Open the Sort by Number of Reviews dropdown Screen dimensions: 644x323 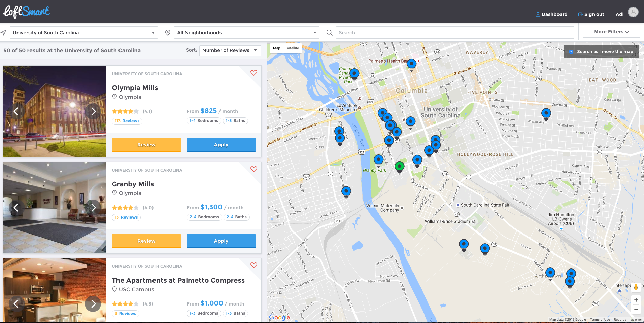230,50
